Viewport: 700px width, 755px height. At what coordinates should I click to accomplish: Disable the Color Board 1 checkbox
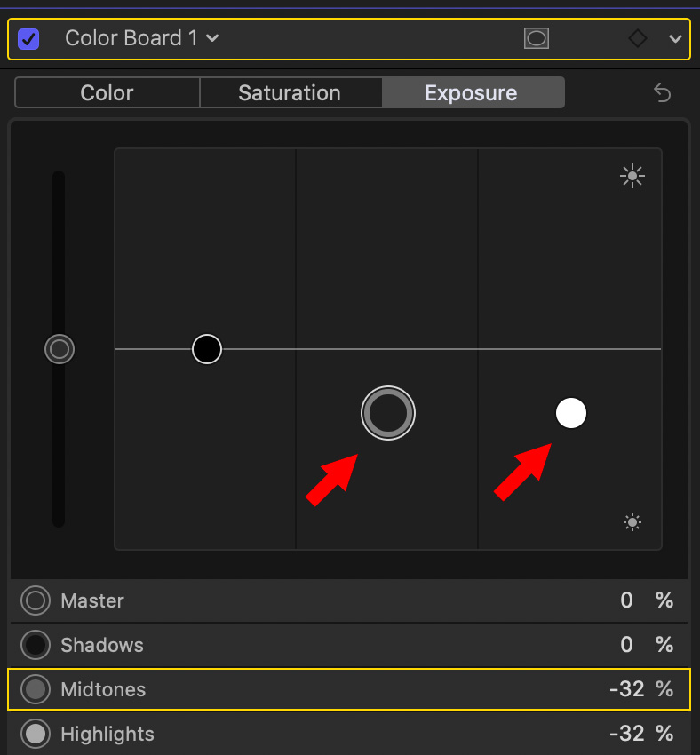(x=28, y=39)
